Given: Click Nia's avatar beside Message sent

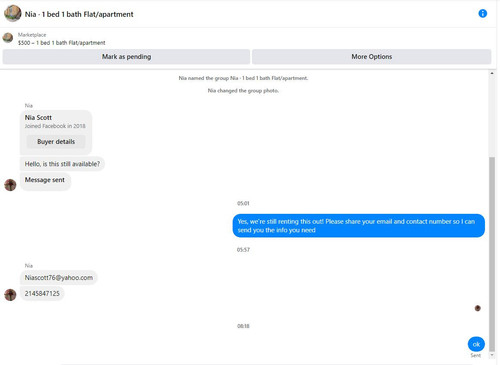Looking at the screenshot, I should tap(10, 185).
